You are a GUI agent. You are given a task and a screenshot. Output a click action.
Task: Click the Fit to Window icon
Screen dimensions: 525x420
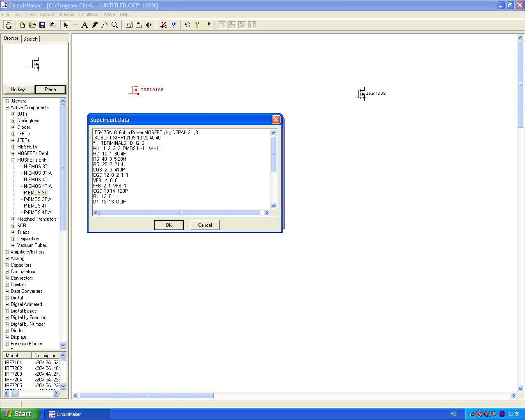(129, 25)
